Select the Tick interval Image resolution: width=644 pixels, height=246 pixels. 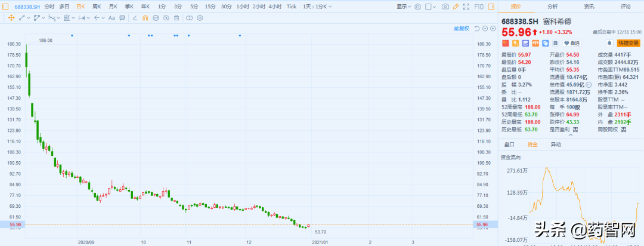291,7
